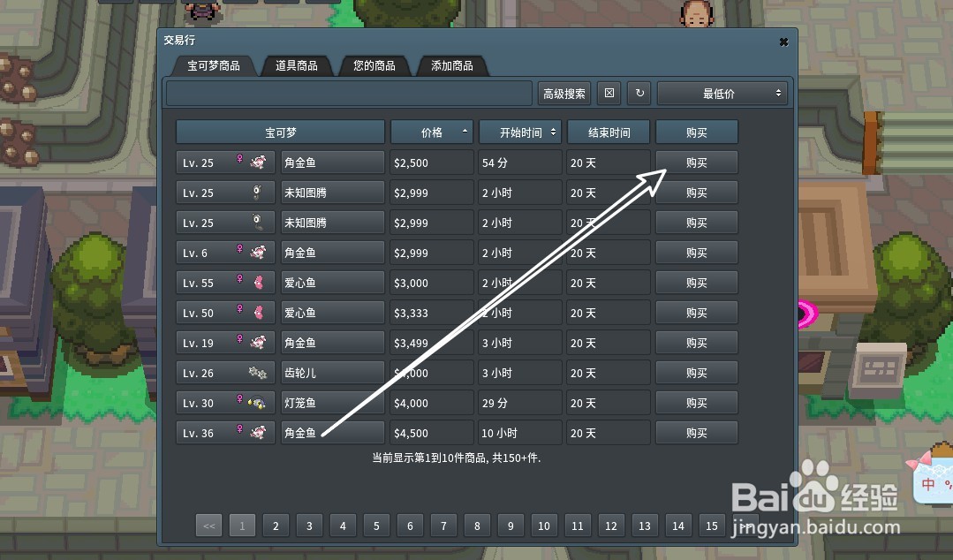Click the 灯笼鱼 name cell

(332, 403)
